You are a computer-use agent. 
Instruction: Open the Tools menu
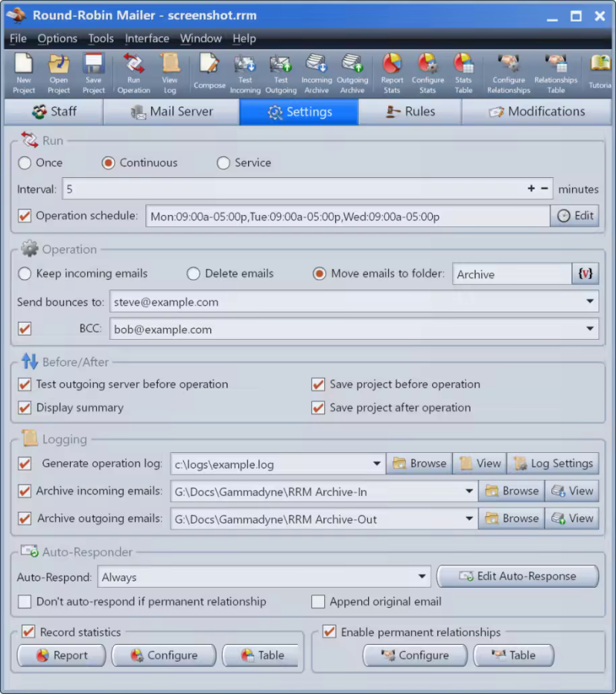[x=100, y=39]
